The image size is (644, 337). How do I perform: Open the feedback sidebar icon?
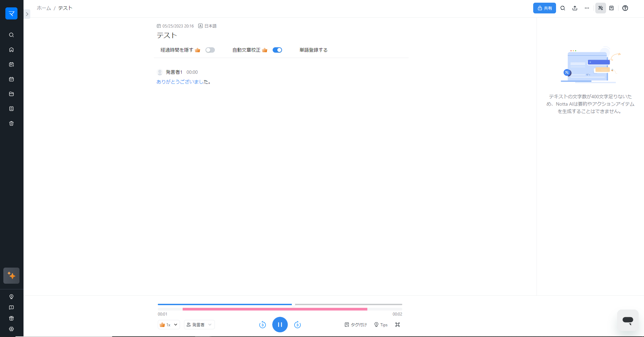point(11,307)
